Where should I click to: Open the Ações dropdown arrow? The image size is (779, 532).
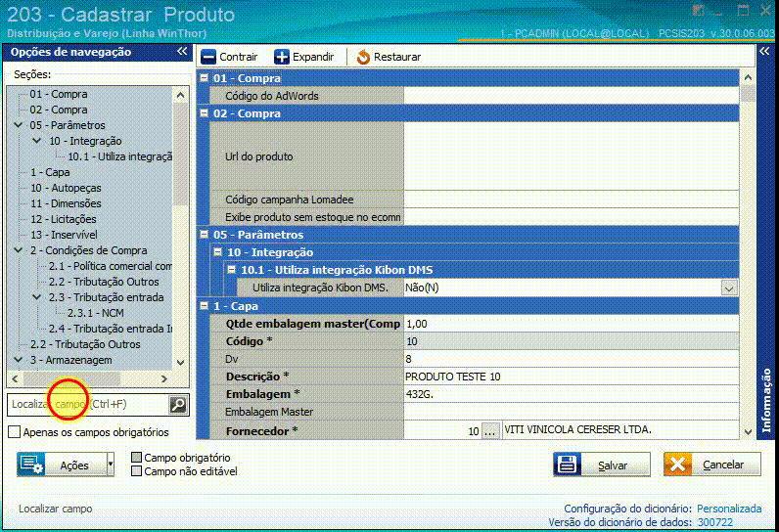pos(111,465)
